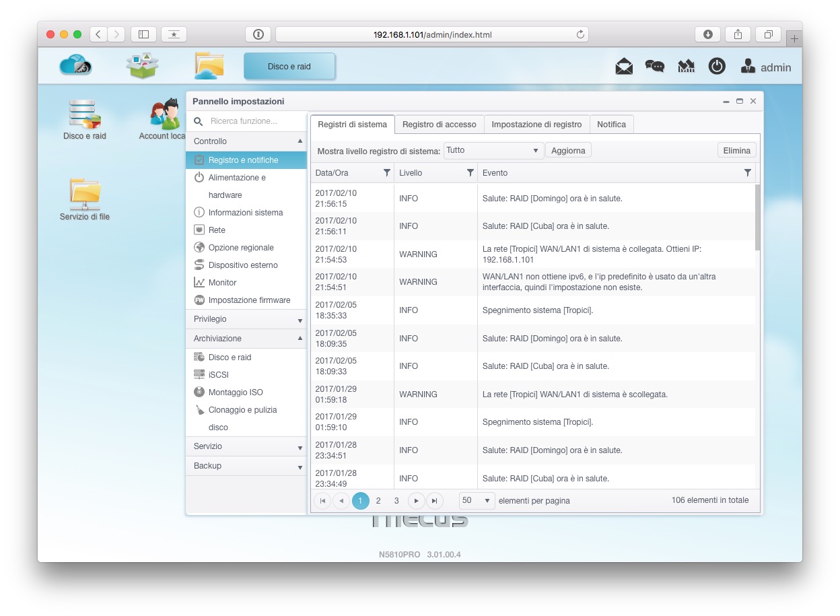
Task: Click the Disco e raid taskbar tab
Action: click(x=289, y=67)
